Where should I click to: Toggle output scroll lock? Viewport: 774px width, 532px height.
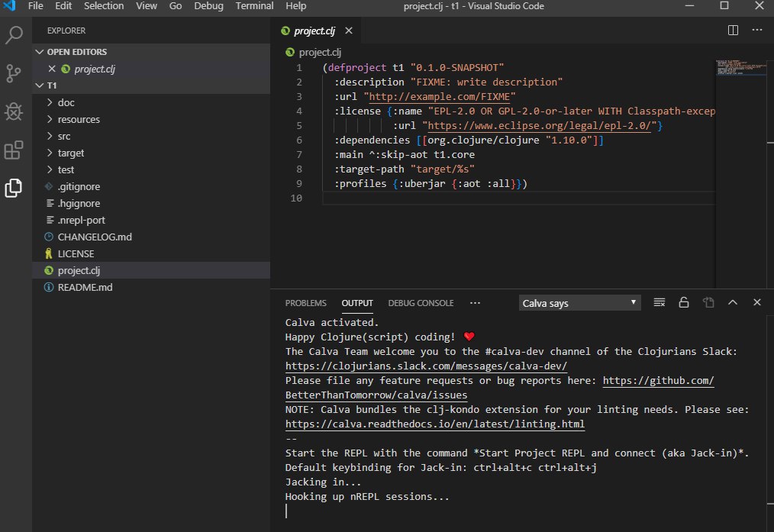(684, 302)
